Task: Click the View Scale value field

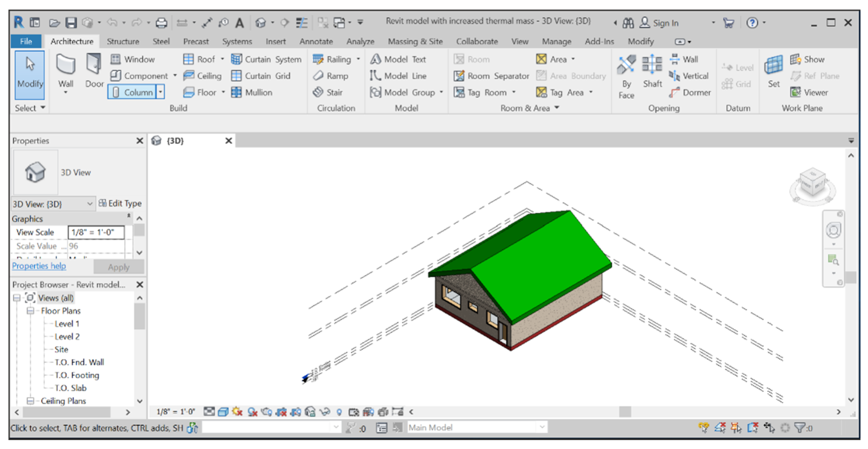Action: (96, 232)
